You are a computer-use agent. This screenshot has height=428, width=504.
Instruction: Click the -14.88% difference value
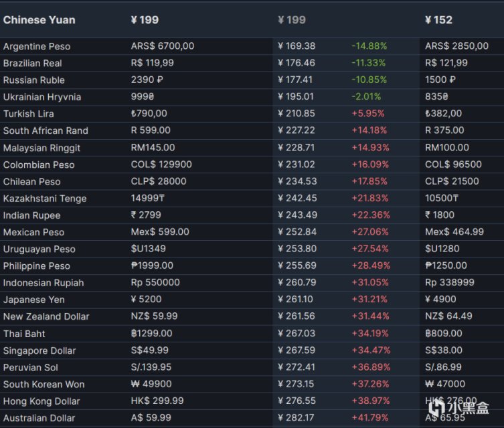coord(369,46)
